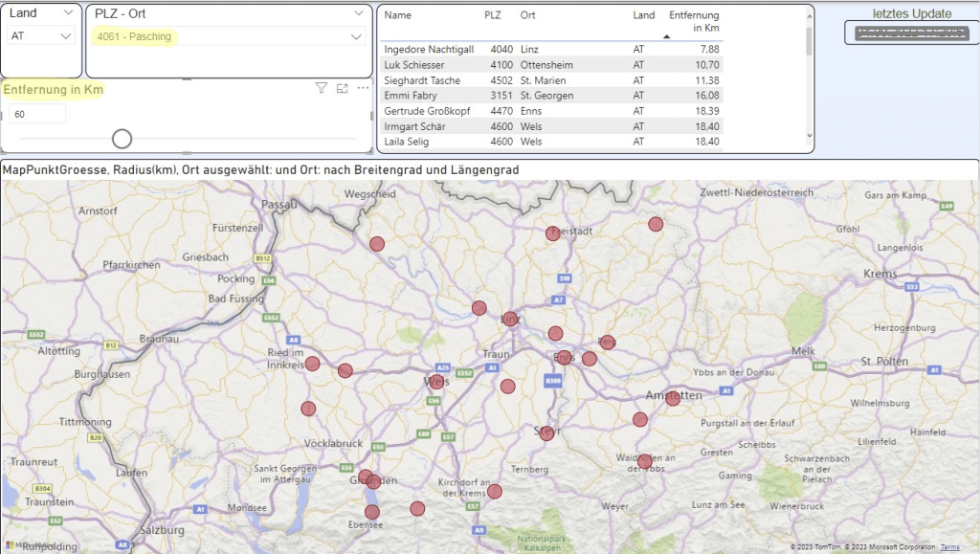Open the More options ellipsis on the slicer
Image resolution: width=980 pixels, height=554 pixels.
click(361, 87)
